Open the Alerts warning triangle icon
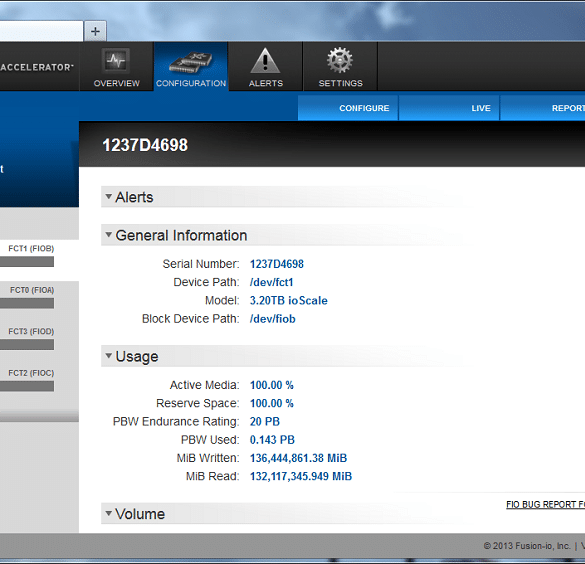Image resolution: width=585 pixels, height=564 pixels. point(265,60)
